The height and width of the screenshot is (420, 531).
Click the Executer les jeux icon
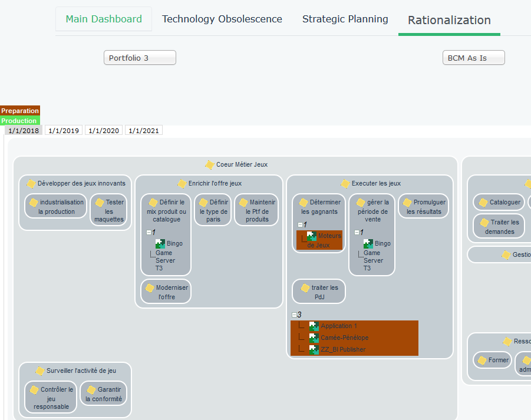[x=345, y=184]
